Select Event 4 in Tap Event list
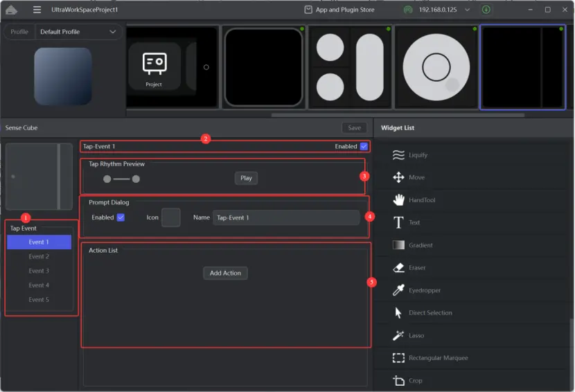 coord(39,285)
